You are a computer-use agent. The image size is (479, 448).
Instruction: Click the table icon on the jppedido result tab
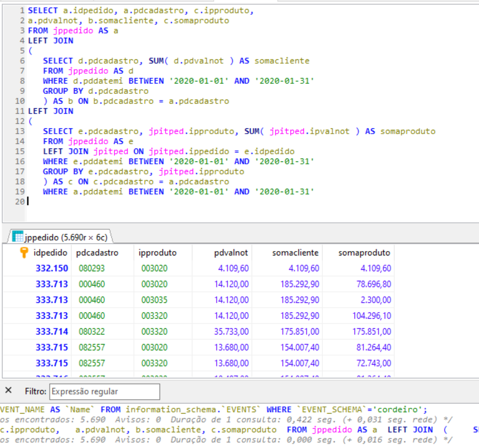pyautogui.click(x=17, y=237)
